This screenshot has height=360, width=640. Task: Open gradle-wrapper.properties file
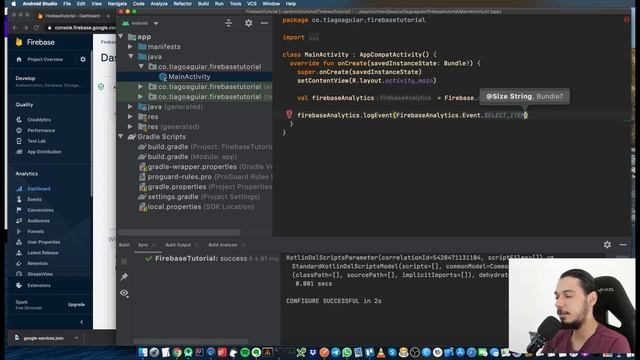click(x=205, y=167)
